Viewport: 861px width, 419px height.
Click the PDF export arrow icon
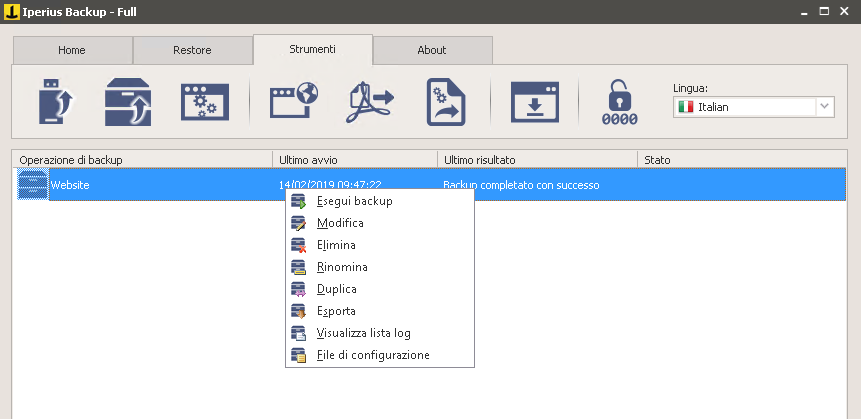point(370,102)
